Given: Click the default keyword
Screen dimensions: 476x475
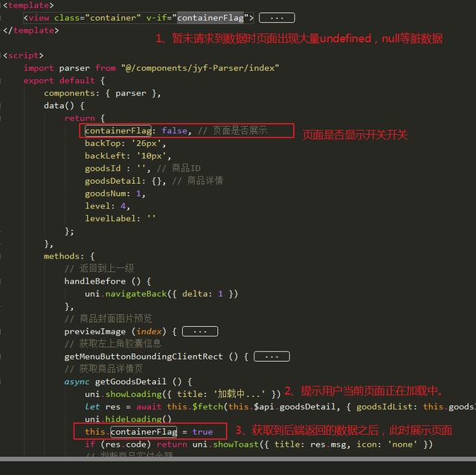Looking at the screenshot, I should (77, 80).
